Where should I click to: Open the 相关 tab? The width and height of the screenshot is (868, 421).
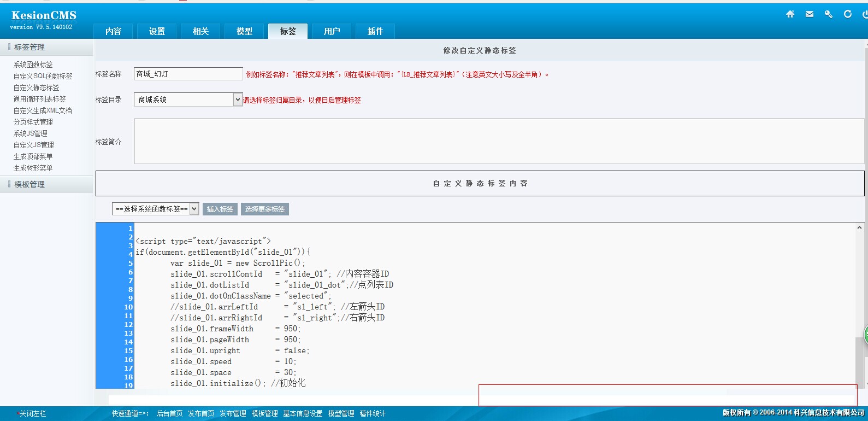[x=200, y=31]
